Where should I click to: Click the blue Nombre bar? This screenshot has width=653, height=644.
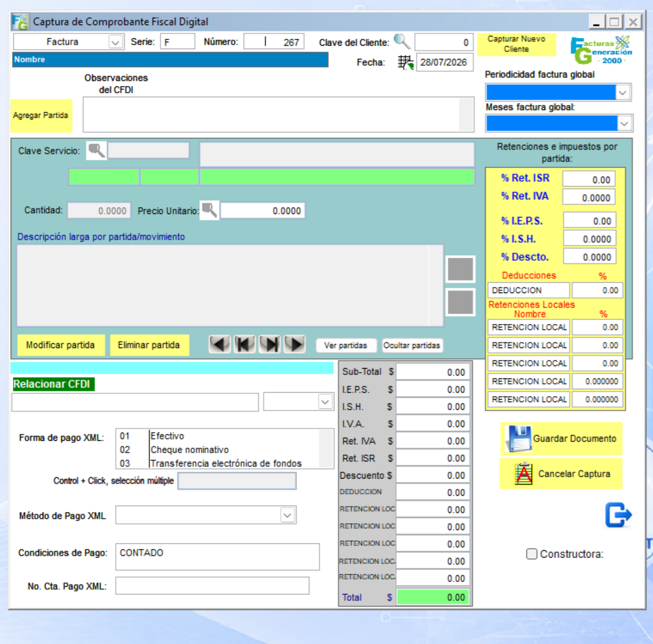pyautogui.click(x=170, y=59)
